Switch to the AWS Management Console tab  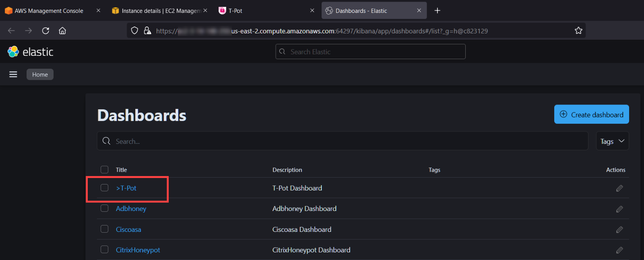pos(49,11)
